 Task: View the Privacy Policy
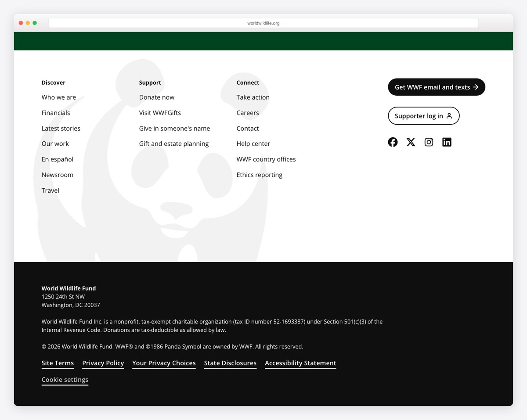(103, 363)
